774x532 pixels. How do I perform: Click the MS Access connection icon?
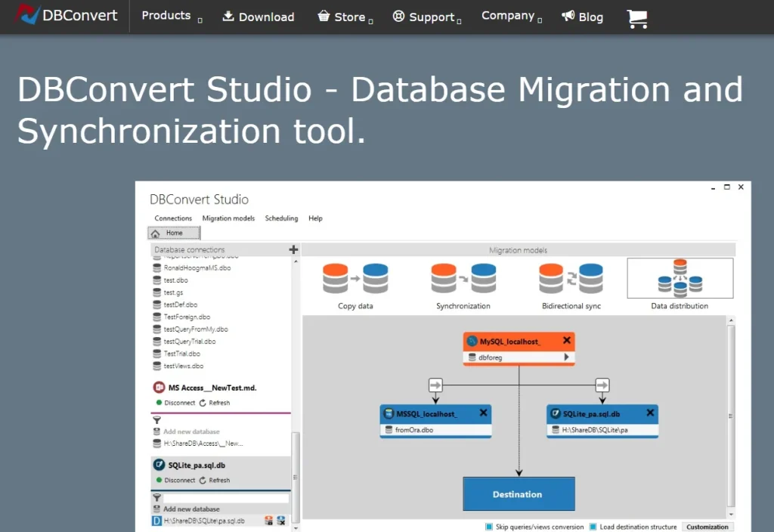pos(159,388)
